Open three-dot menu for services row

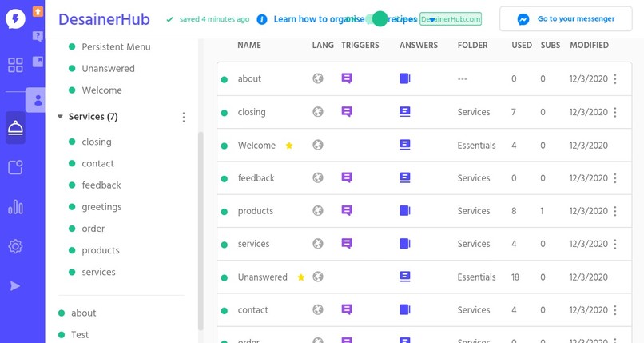click(x=615, y=244)
